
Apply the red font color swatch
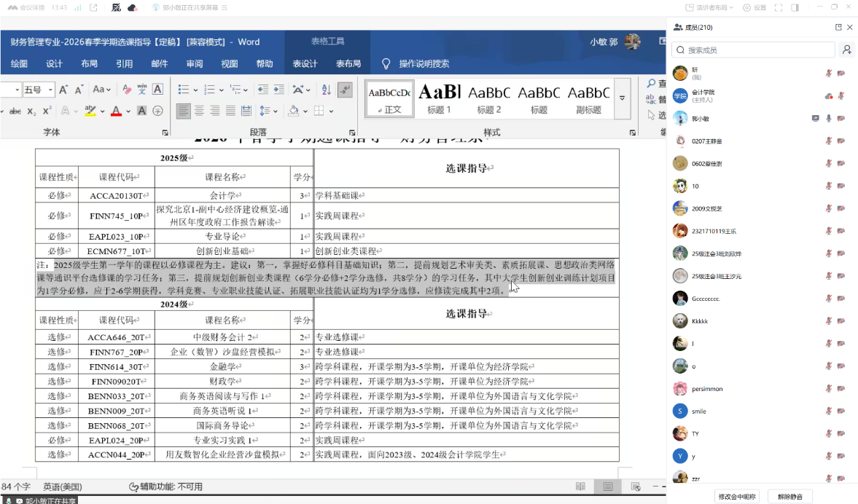coord(115,111)
